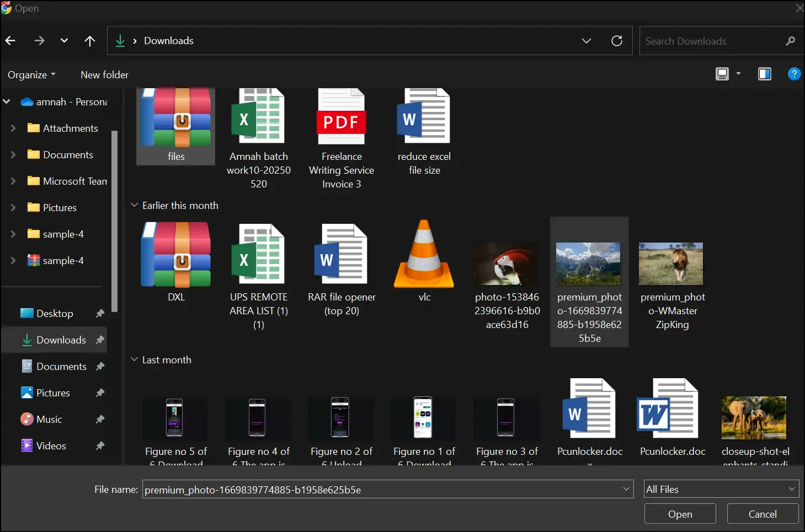The image size is (805, 532).
Task: Select RAR file opener Word document
Action: pos(342,269)
